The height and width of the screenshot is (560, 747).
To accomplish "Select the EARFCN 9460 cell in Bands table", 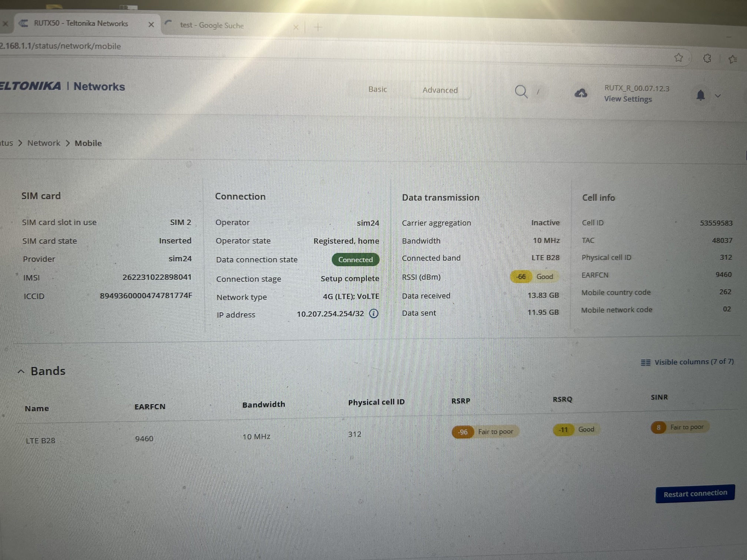I will point(144,439).
